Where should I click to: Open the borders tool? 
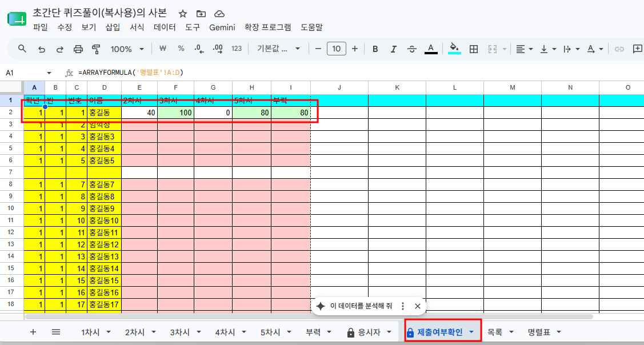(474, 49)
